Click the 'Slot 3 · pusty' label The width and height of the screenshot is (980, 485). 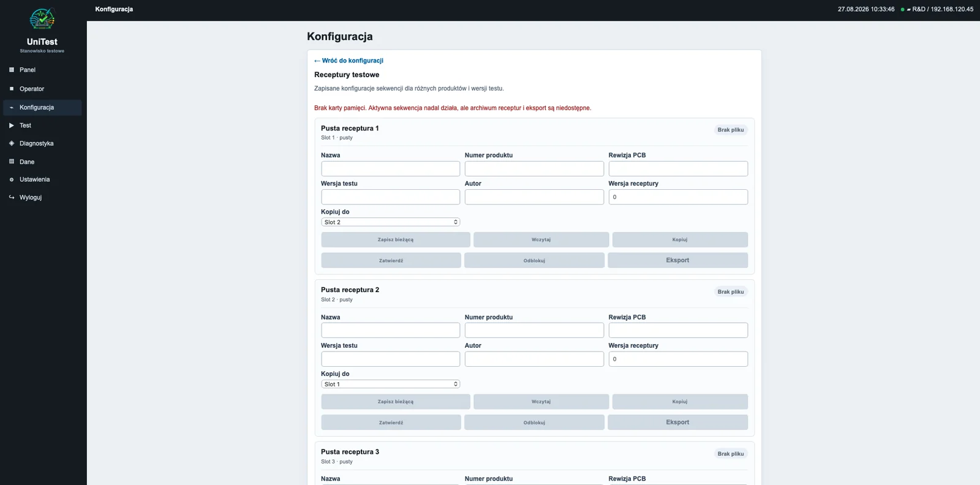point(337,462)
